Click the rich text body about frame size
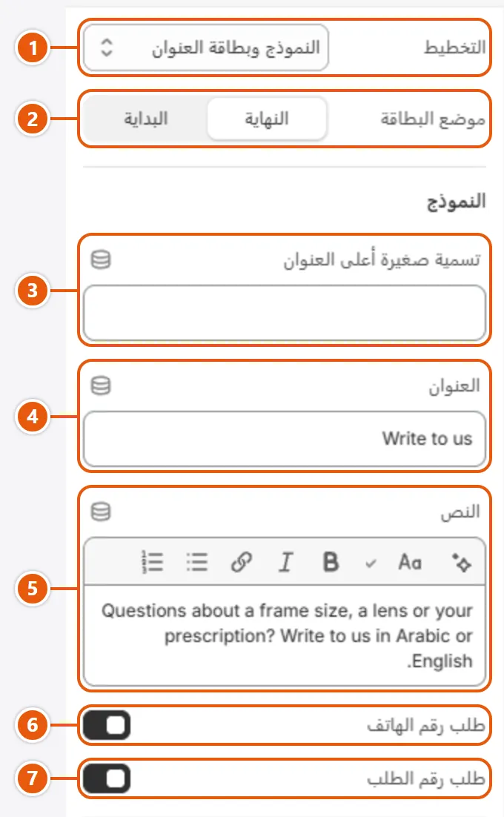Image resolution: width=504 pixels, height=817 pixels. (285, 635)
